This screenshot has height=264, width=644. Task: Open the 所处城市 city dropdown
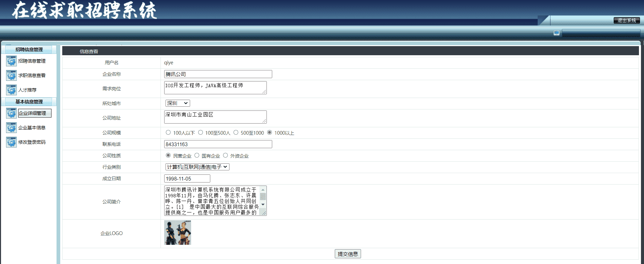click(178, 103)
